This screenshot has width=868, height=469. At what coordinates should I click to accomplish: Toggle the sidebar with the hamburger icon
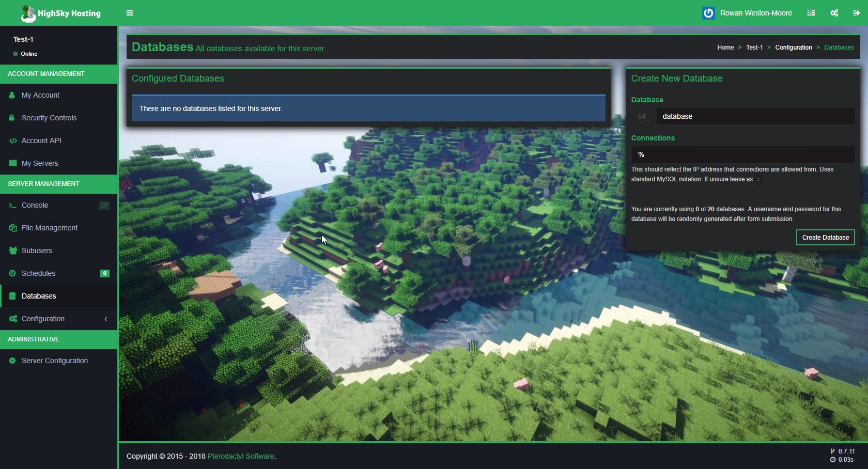click(x=130, y=13)
